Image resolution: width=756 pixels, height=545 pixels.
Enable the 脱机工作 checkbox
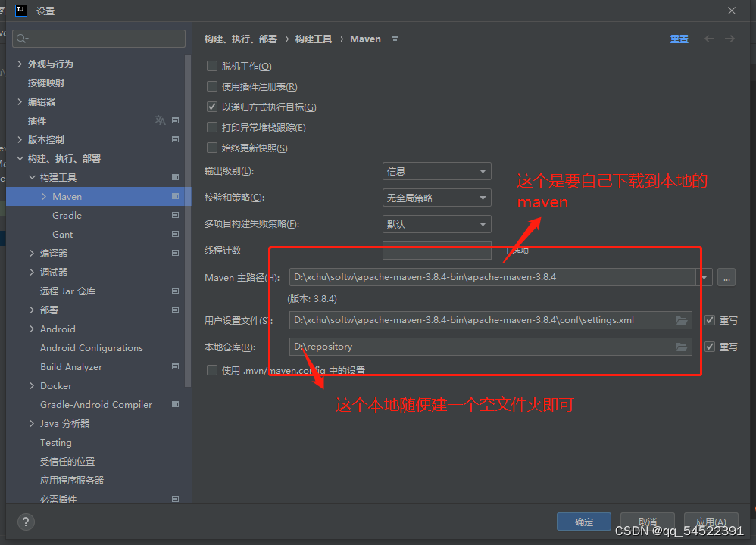(x=211, y=66)
